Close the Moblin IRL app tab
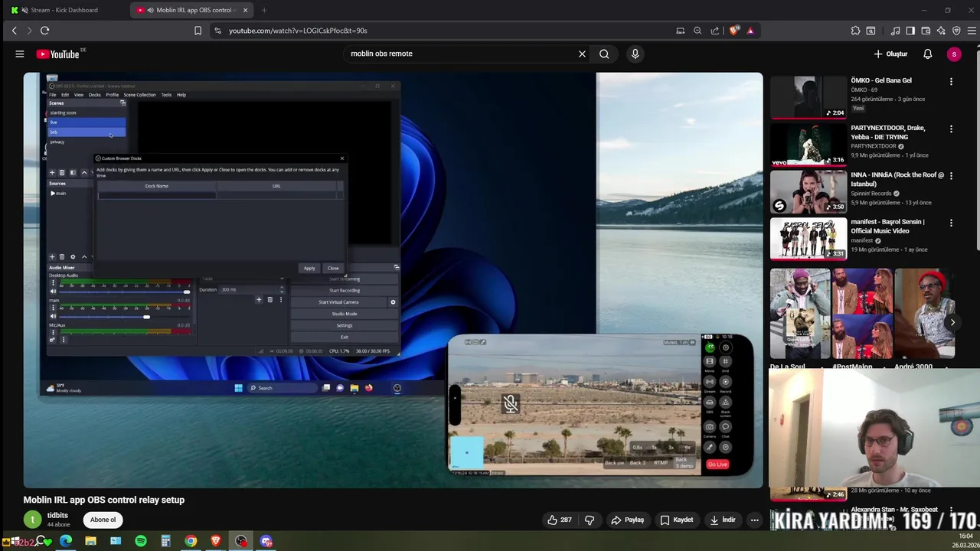Screen dimensions: 980x551 click(x=246, y=10)
